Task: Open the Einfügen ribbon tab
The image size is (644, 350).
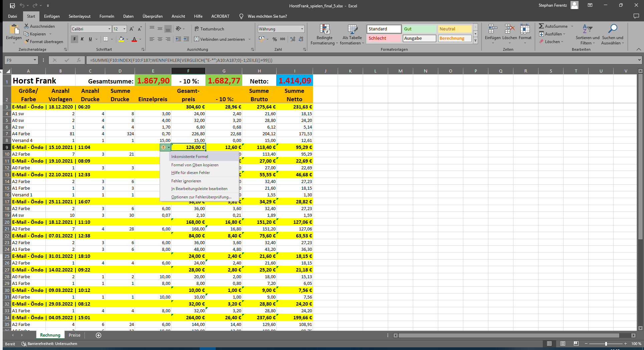Action: coord(52,16)
